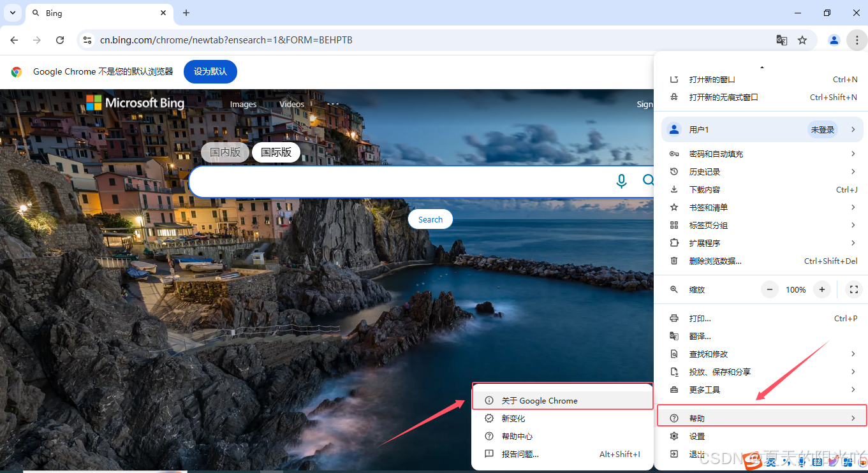Open Images link on Bing
The width and height of the screenshot is (868, 473).
pos(243,104)
